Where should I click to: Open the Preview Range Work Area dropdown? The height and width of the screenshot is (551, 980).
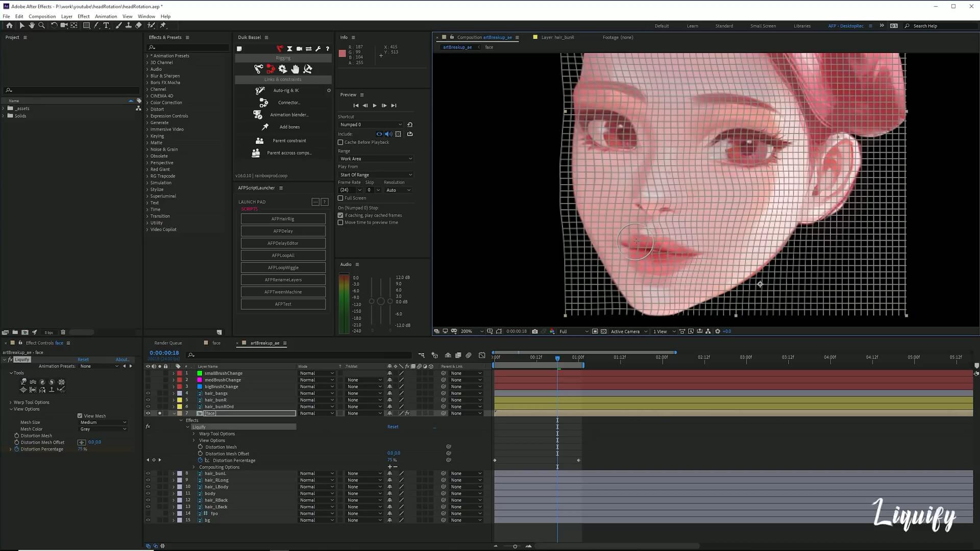376,159
